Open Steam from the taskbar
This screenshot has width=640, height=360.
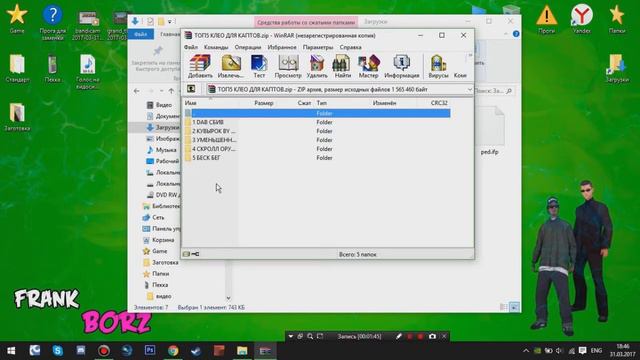click(196, 351)
